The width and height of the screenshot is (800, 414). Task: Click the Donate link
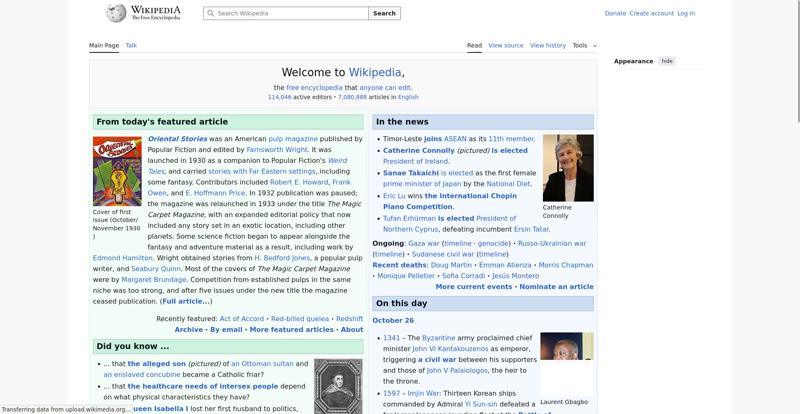tap(615, 14)
